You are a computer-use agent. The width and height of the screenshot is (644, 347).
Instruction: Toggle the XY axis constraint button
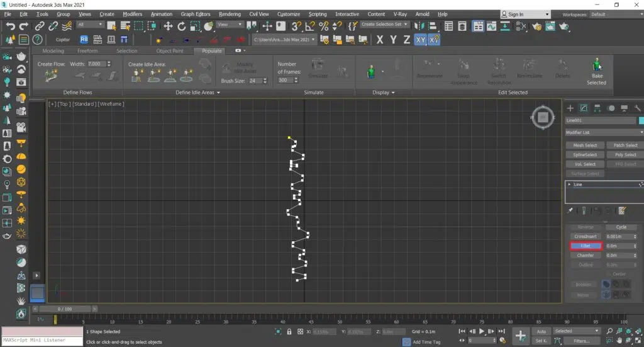(x=421, y=40)
